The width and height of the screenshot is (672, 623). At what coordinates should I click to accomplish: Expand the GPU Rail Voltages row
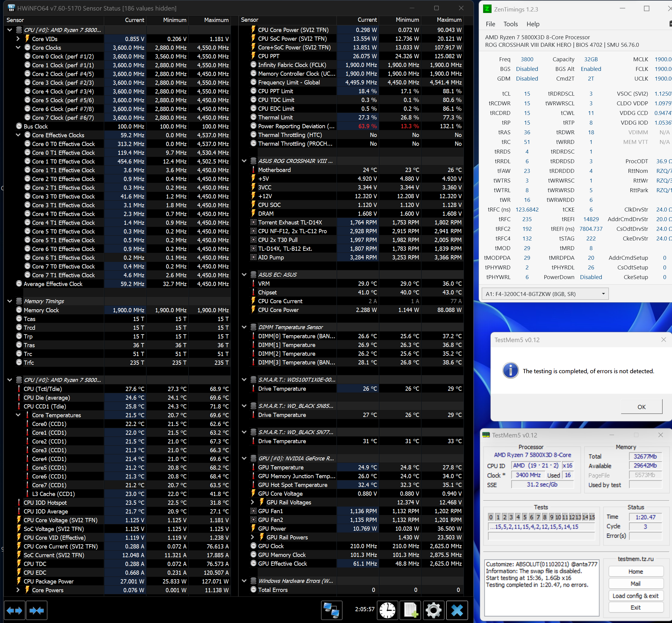[x=253, y=502]
